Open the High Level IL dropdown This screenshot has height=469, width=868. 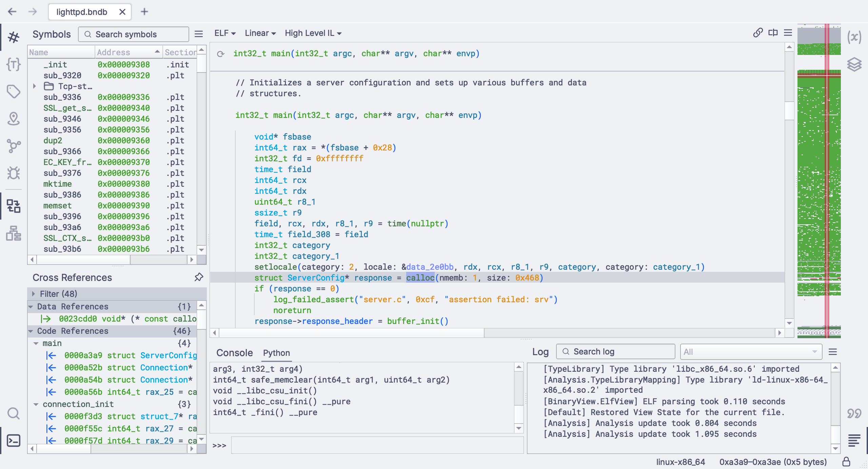coord(313,33)
